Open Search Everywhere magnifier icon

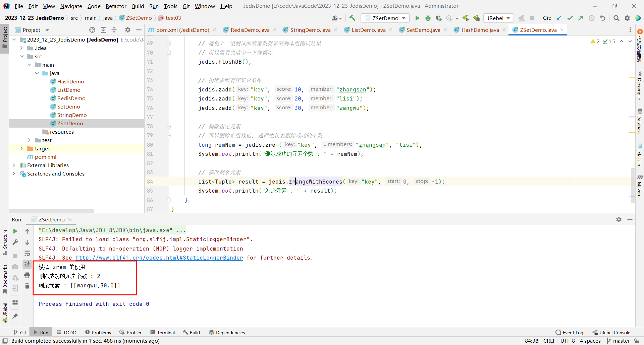[616, 18]
